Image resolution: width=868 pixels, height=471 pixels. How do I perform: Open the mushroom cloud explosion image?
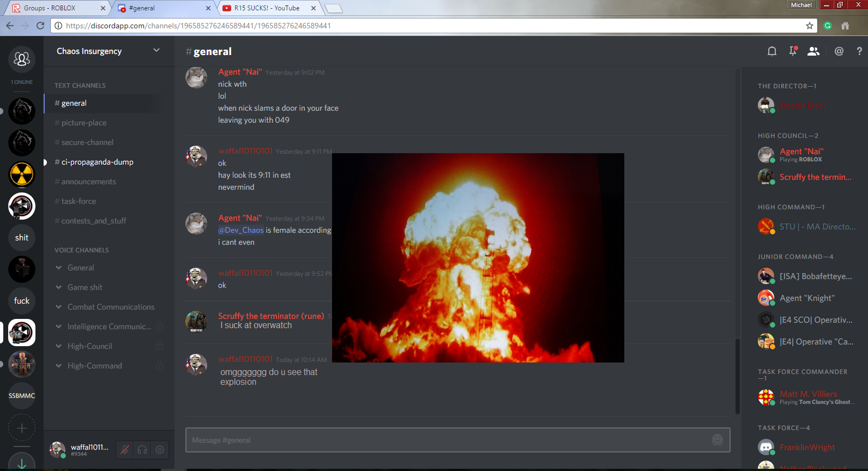pos(478,258)
